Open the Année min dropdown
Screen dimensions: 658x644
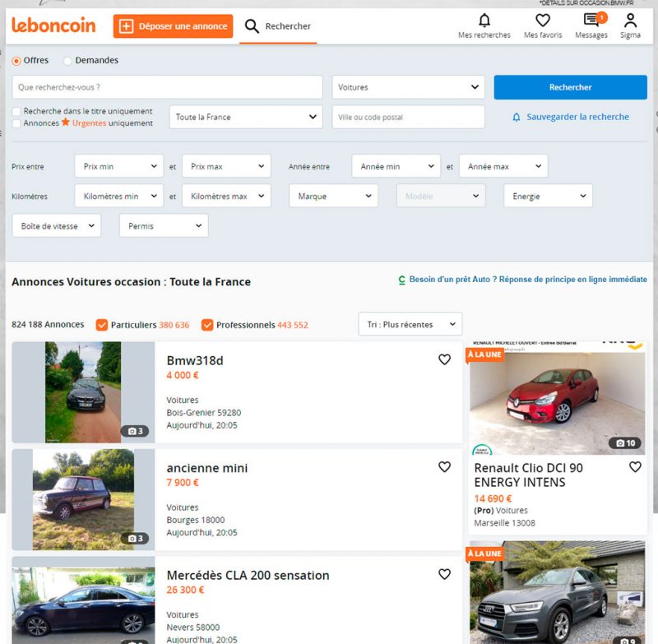(x=396, y=166)
